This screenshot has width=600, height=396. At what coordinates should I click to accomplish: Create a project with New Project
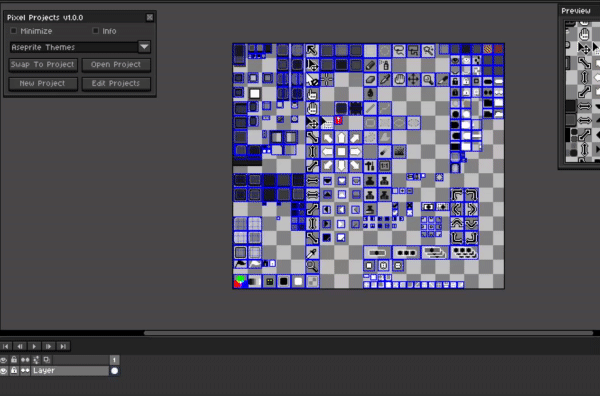[x=43, y=83]
